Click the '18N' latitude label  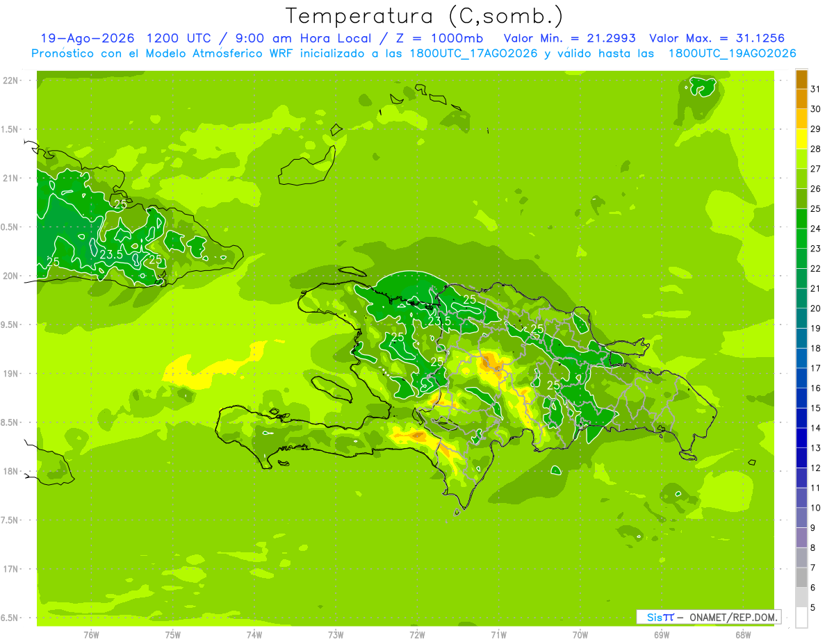point(10,471)
